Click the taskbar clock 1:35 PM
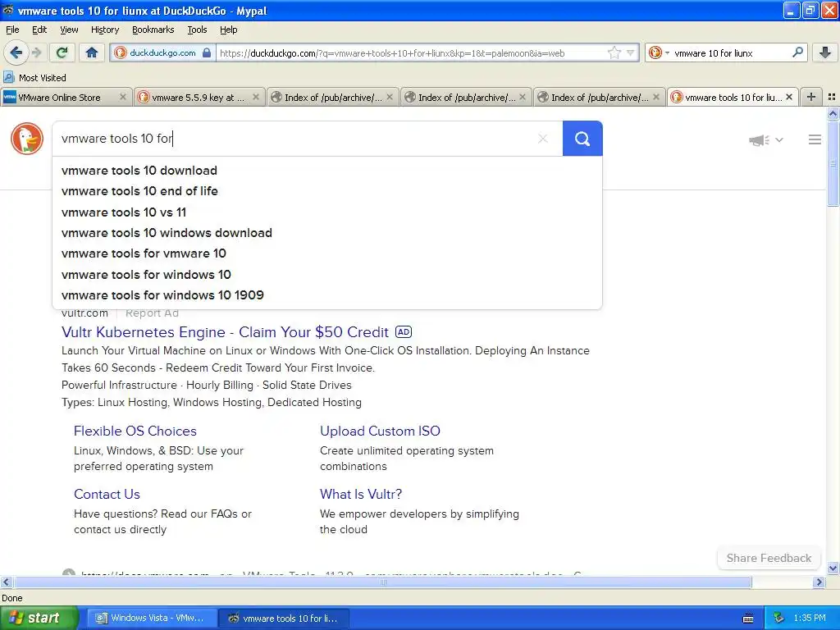Viewport: 840px width, 630px height. click(x=810, y=618)
